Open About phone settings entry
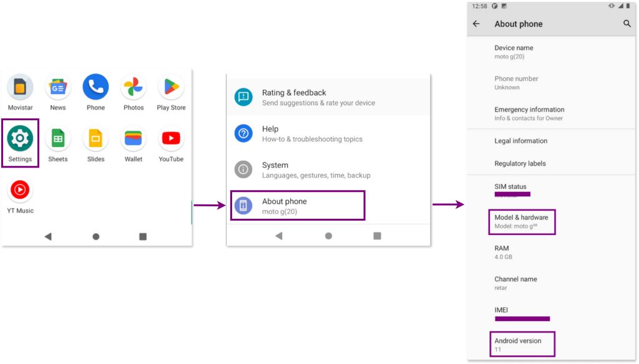639x364 pixels. tap(298, 206)
